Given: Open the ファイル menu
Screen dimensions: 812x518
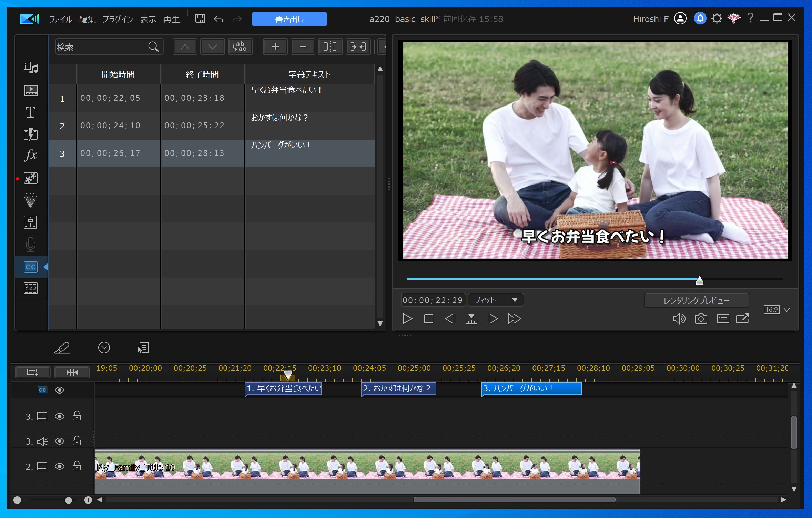Looking at the screenshot, I should tap(61, 19).
